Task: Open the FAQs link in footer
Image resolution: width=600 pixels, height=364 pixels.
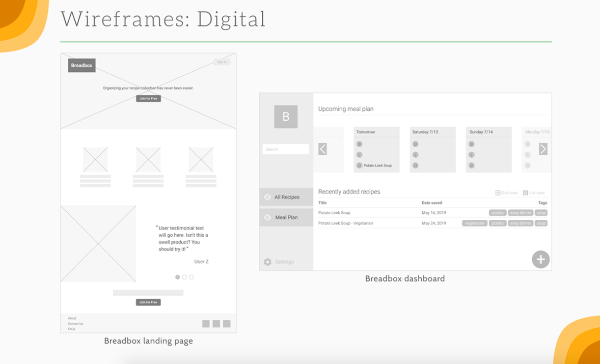Action: pos(72,328)
